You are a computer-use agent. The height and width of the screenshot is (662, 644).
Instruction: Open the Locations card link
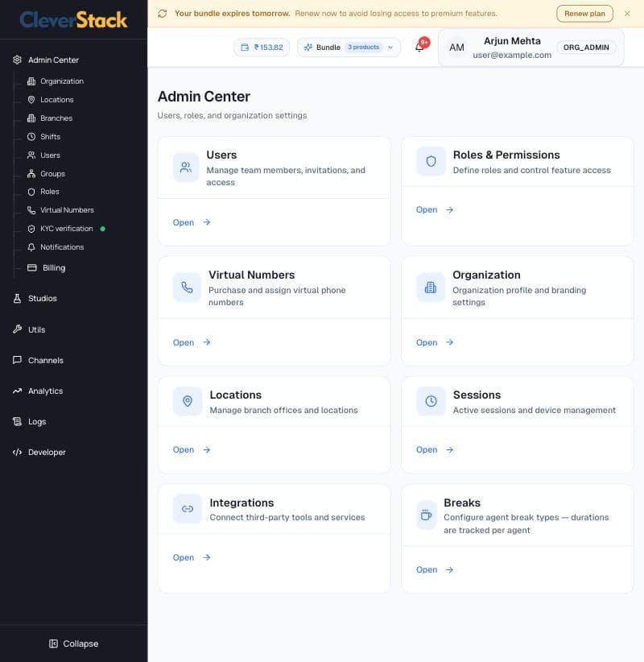192,449
